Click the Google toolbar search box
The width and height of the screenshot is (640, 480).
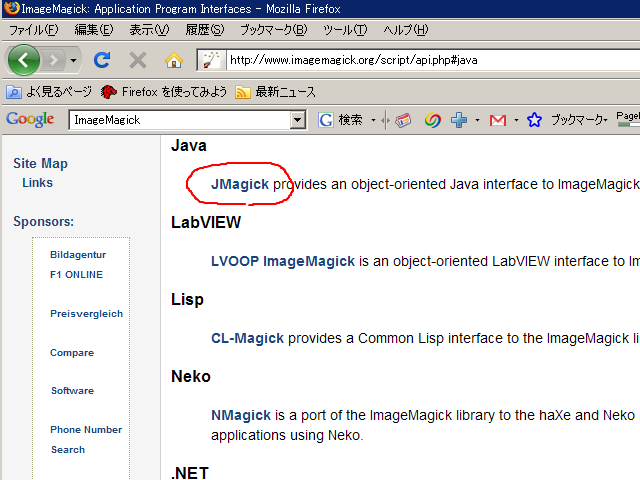point(180,120)
